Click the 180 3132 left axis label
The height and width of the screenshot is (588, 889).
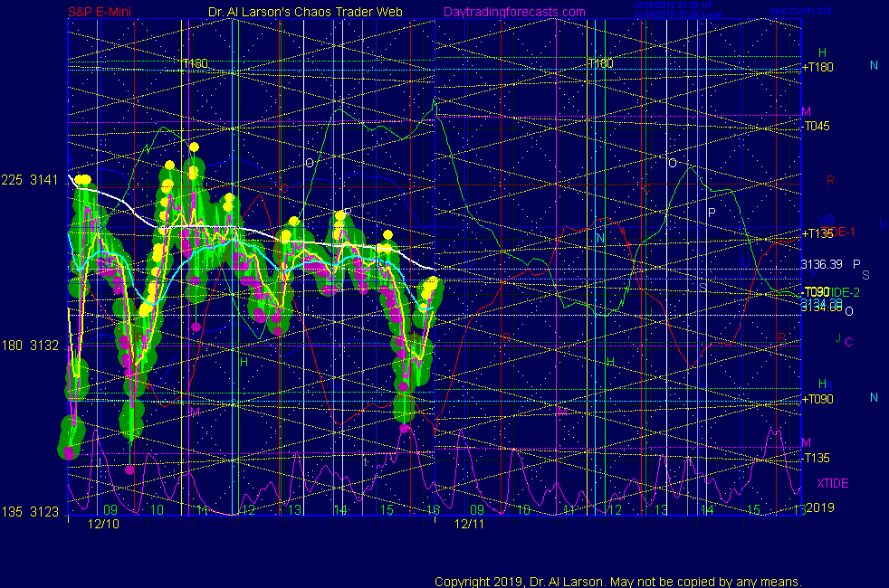tap(30, 346)
